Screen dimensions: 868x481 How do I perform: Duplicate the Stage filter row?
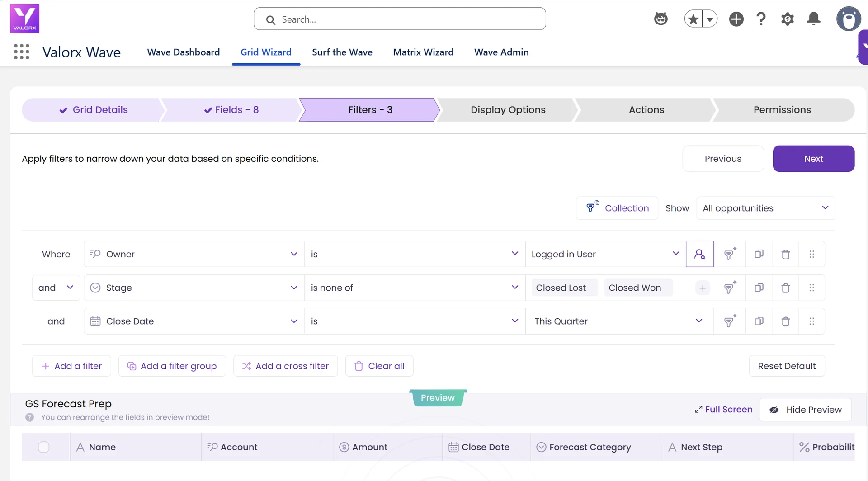click(759, 288)
